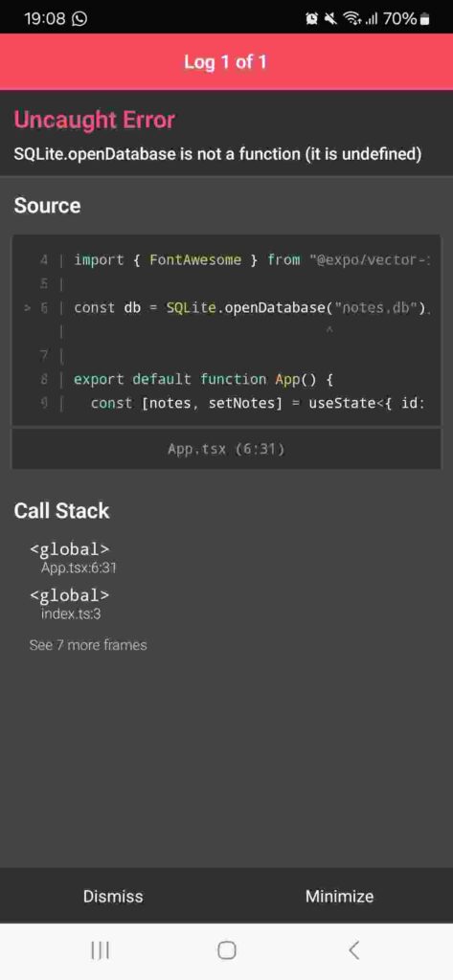Tap the Dismiss button
Screen dimensions: 453x980
(x=113, y=896)
